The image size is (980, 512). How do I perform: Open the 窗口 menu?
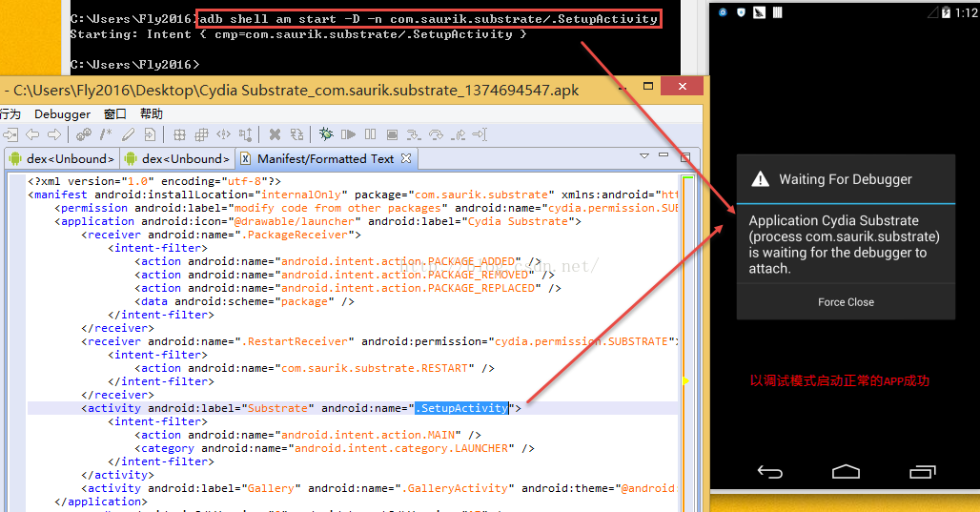pyautogui.click(x=115, y=113)
